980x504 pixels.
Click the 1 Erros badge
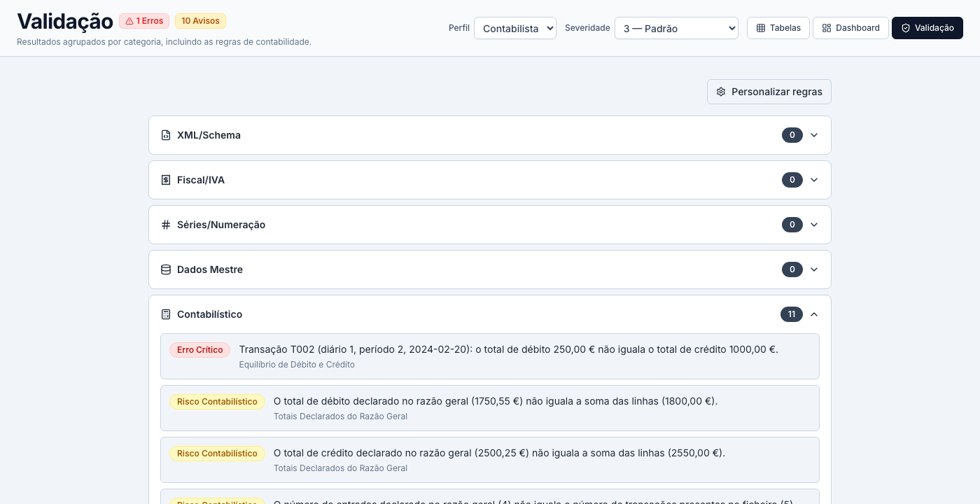coord(144,21)
